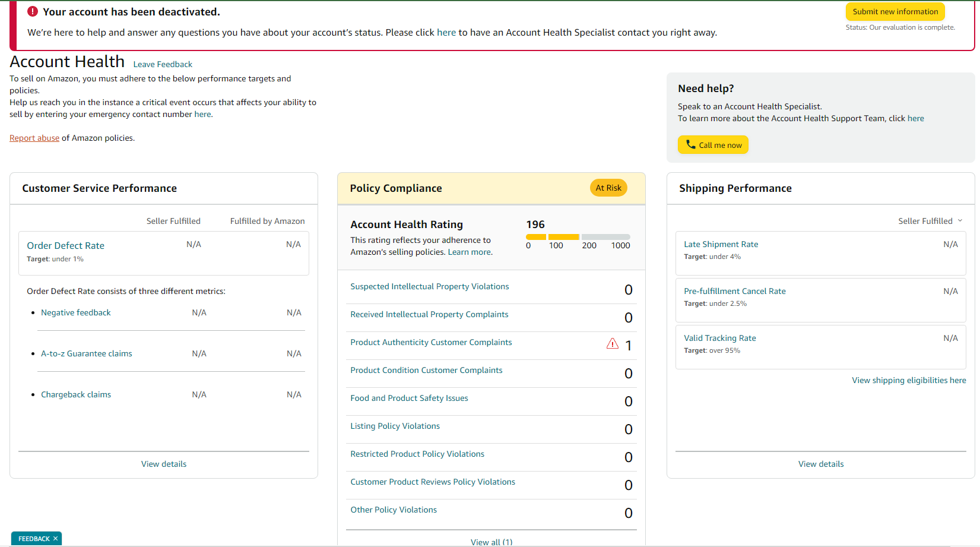Open the Late Shipment Rate link
Viewport: 980px width, 547px height.
[x=721, y=244]
